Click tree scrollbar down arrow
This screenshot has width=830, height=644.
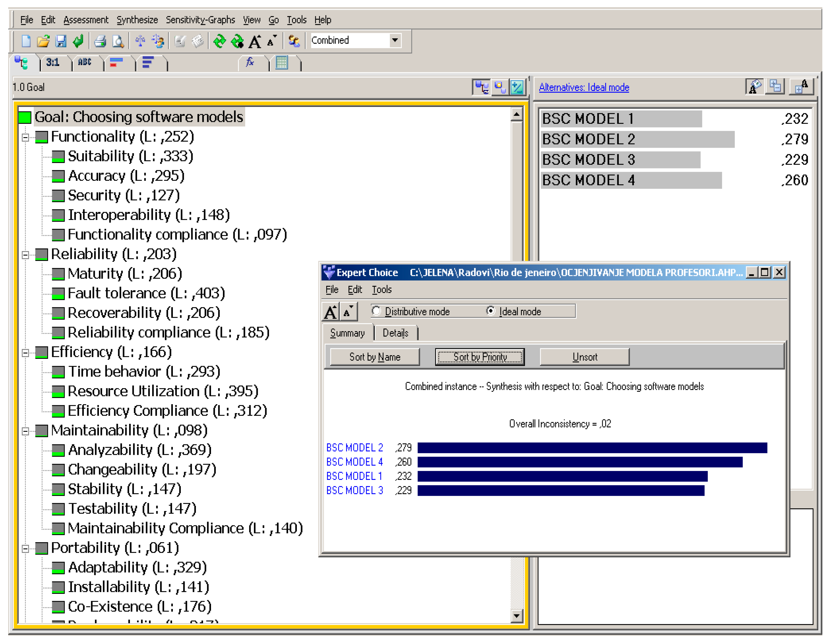517,616
